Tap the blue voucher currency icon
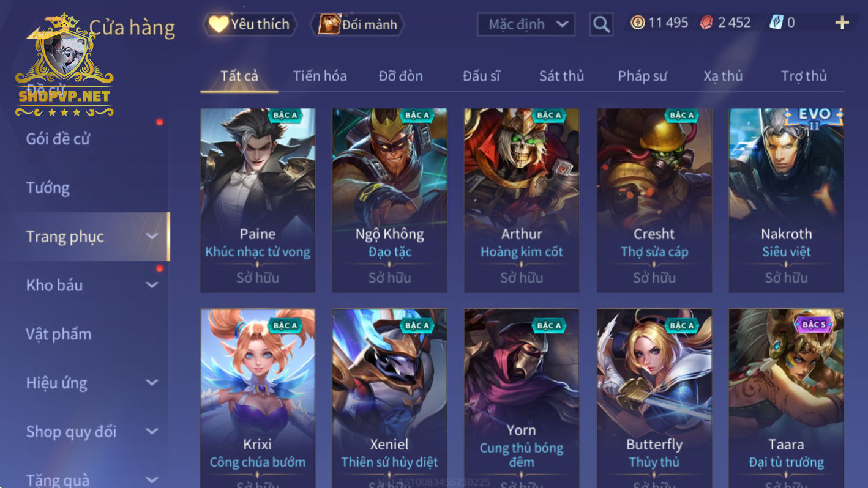868x488 pixels. (776, 23)
